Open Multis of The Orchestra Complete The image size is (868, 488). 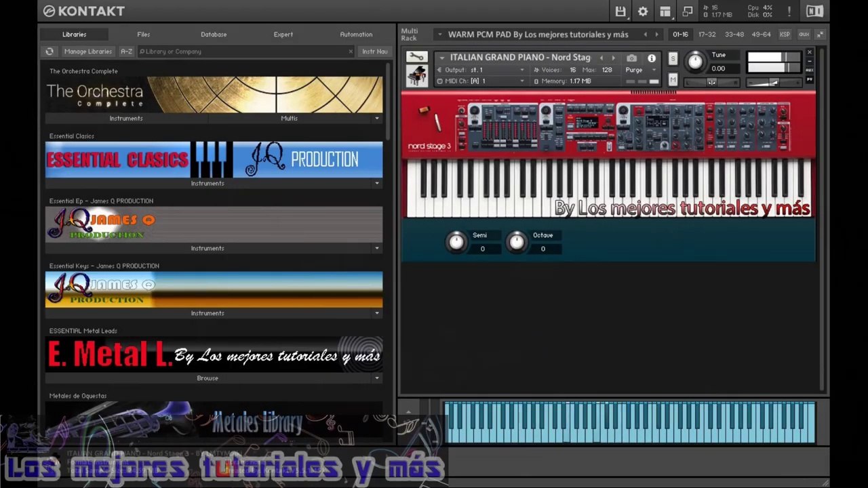(290, 119)
